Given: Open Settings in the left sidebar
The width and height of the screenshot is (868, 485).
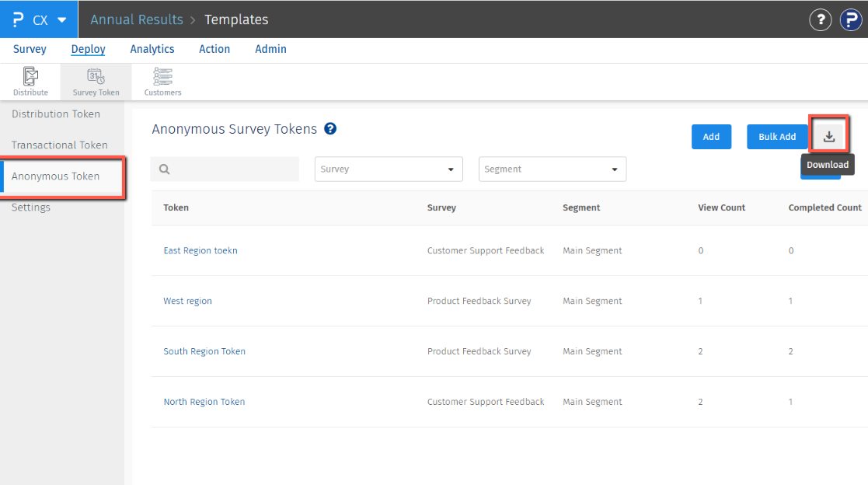Looking at the screenshot, I should (31, 208).
